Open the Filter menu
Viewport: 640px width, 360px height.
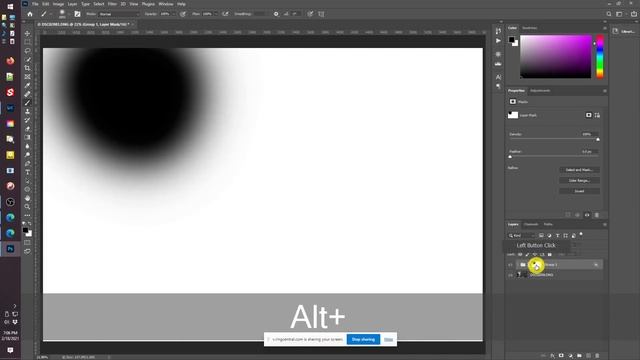112,4
